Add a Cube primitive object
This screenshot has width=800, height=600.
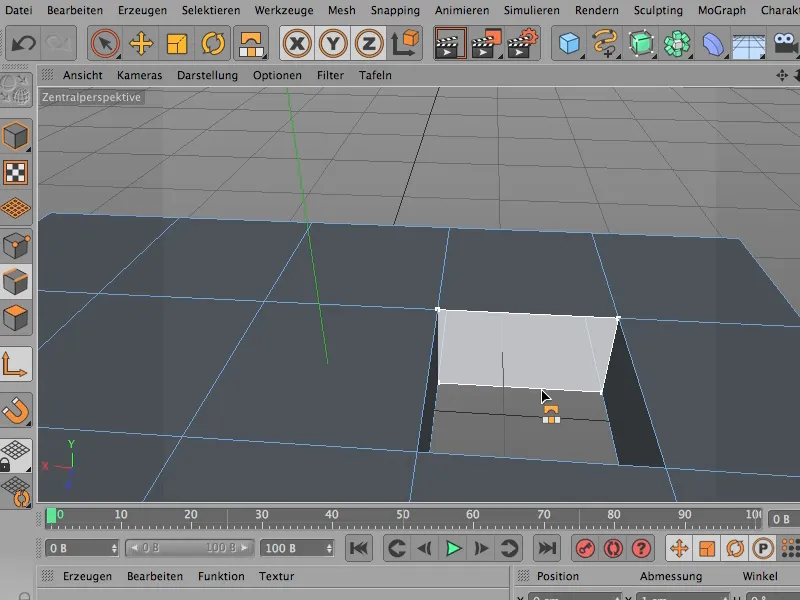pyautogui.click(x=569, y=43)
